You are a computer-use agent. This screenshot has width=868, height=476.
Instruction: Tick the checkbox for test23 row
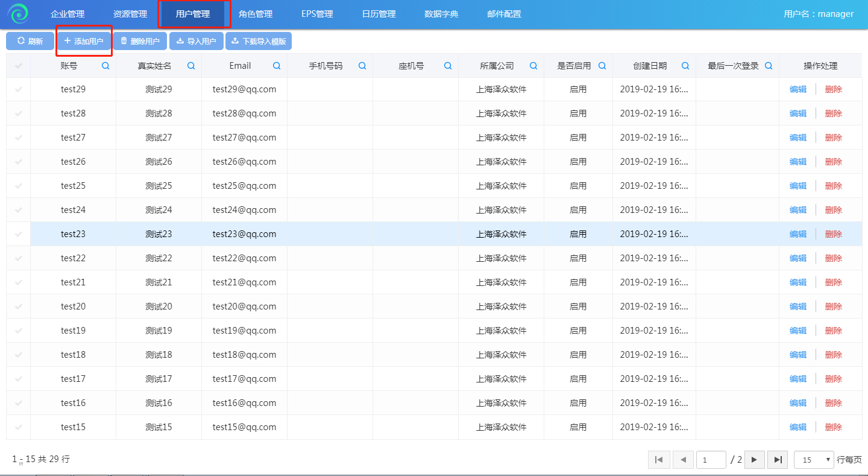[19, 234]
